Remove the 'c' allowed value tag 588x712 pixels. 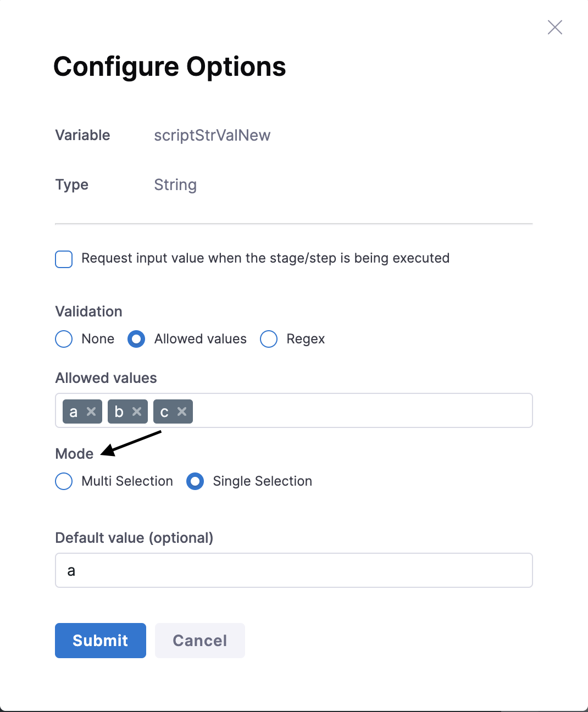pos(182,411)
